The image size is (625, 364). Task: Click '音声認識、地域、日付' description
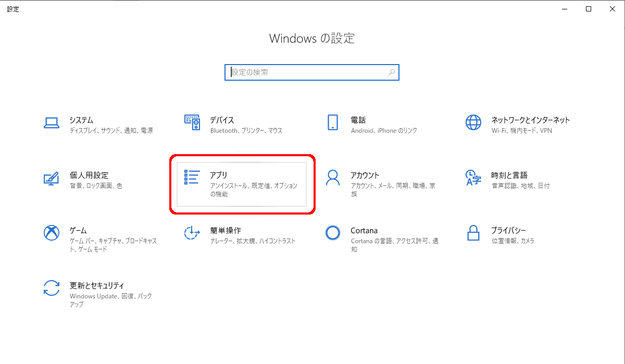[x=520, y=186]
